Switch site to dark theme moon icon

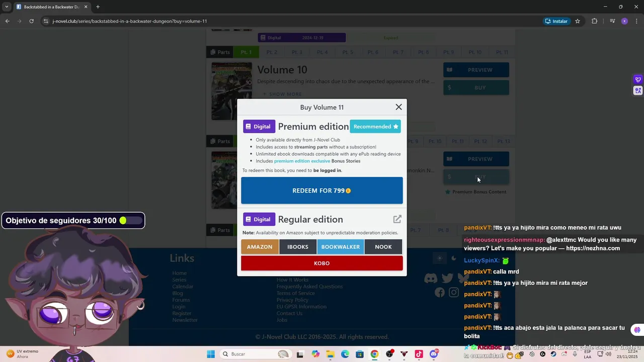[454, 258]
